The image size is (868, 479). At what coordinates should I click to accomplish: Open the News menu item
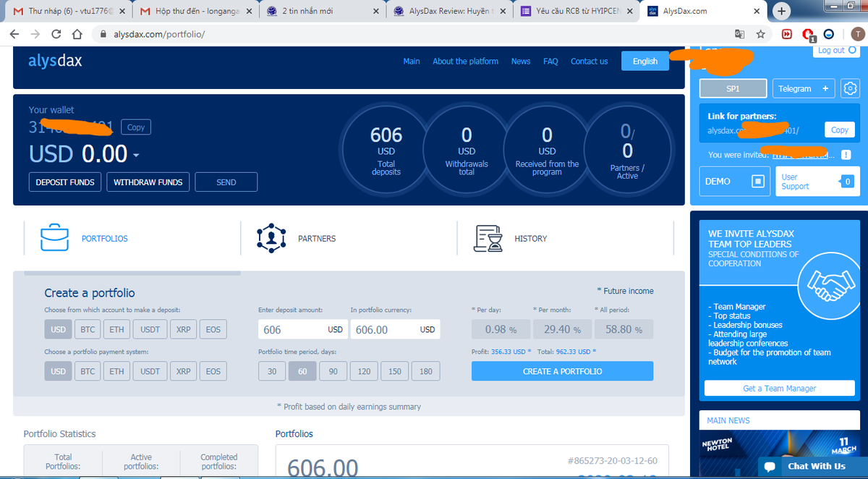coord(521,62)
